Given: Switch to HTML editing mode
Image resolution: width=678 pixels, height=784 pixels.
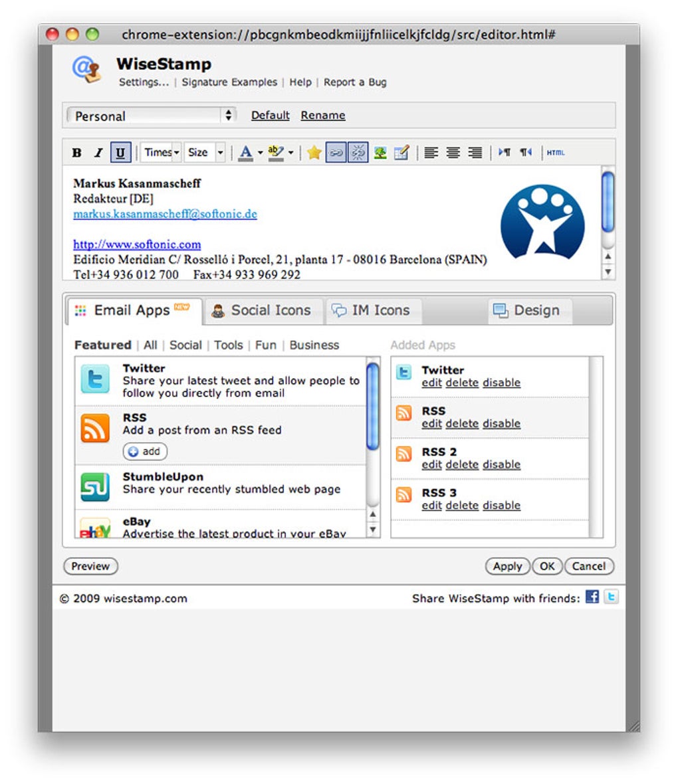Looking at the screenshot, I should pos(556,152).
